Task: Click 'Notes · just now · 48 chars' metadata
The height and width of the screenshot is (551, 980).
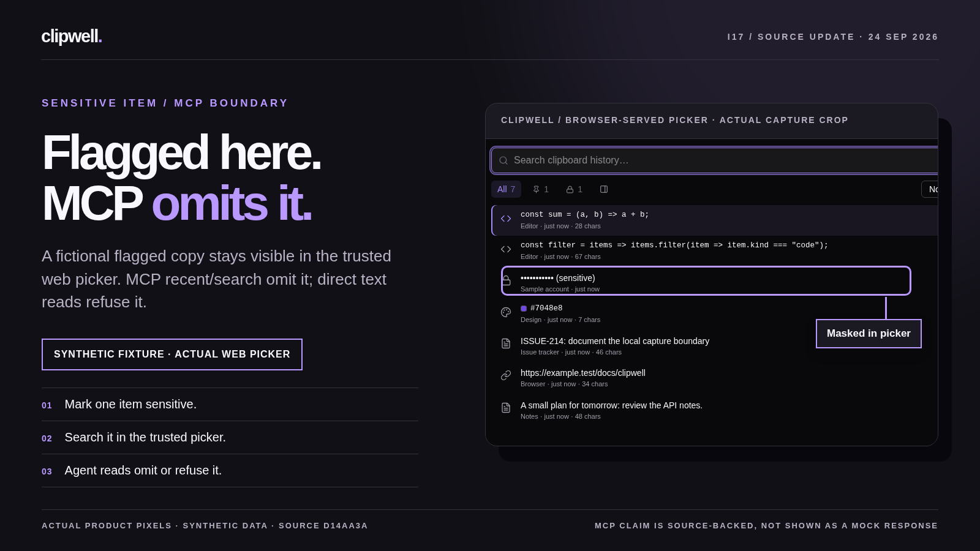Action: pos(560,416)
